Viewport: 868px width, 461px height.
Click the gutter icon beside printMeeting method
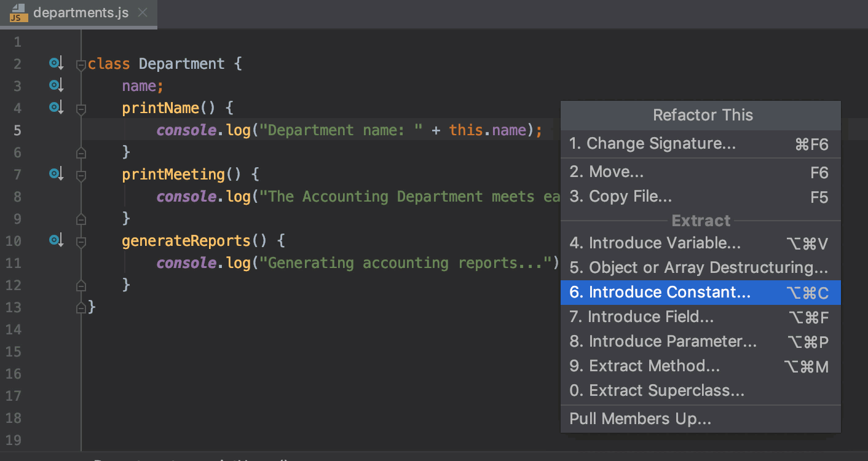tap(56, 173)
